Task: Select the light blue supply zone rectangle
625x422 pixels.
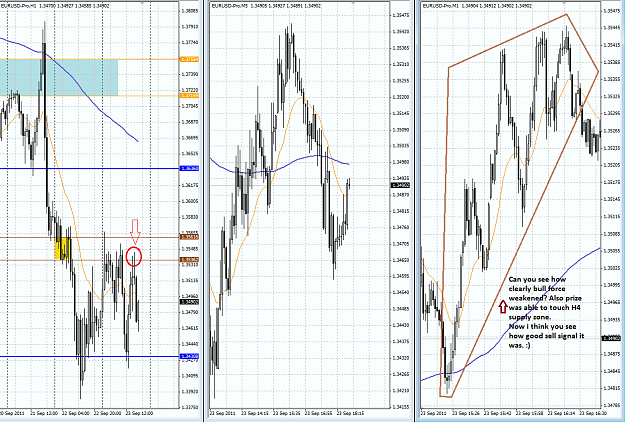Action: pyautogui.click(x=59, y=77)
